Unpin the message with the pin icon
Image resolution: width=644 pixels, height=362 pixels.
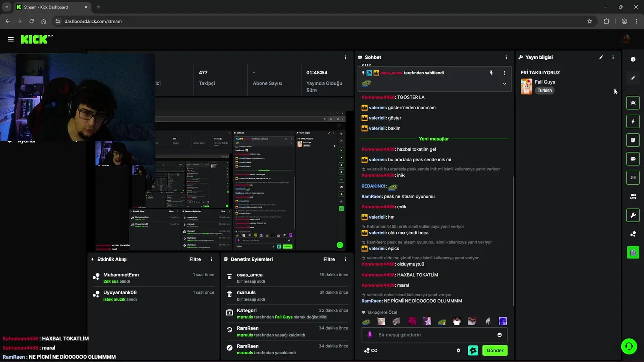click(x=491, y=73)
